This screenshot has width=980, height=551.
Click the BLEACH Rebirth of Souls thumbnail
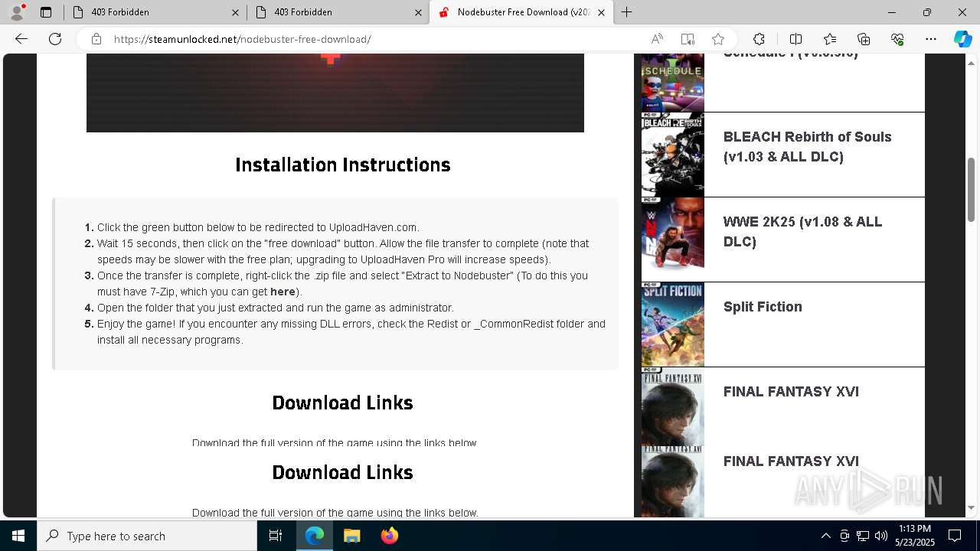[x=672, y=155]
